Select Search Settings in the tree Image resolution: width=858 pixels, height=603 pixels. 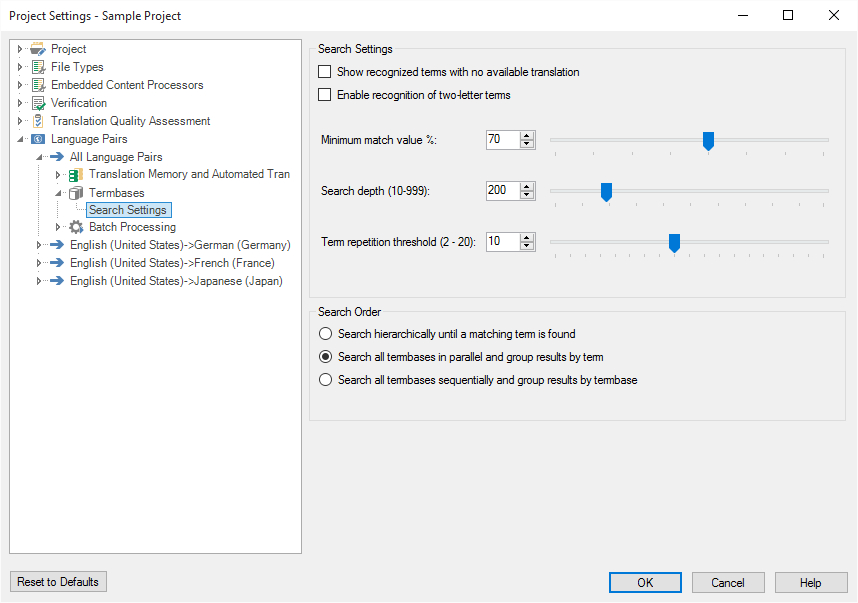[x=128, y=210]
